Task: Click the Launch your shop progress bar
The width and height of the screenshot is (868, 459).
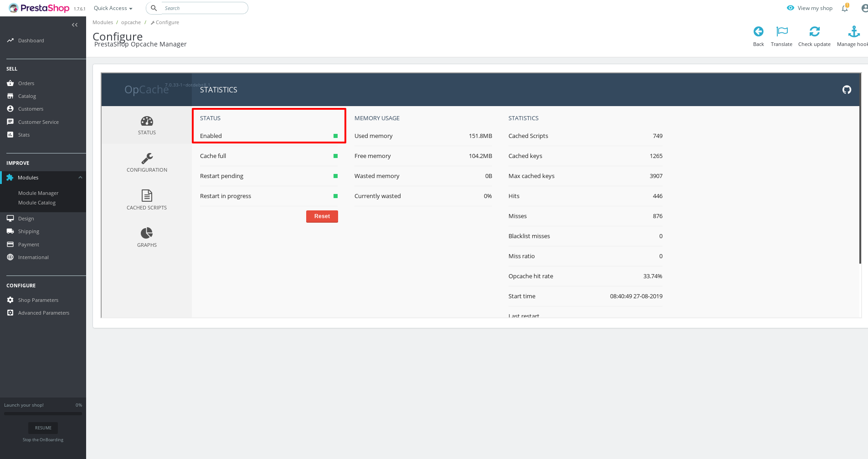Action: (43, 413)
